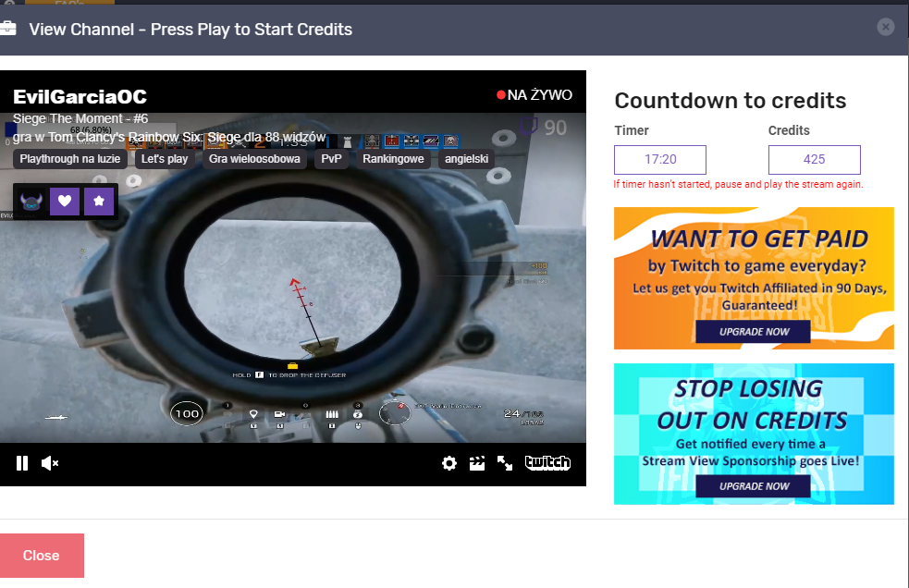
Task: Select the 'PvP' tag
Action: coord(332,159)
